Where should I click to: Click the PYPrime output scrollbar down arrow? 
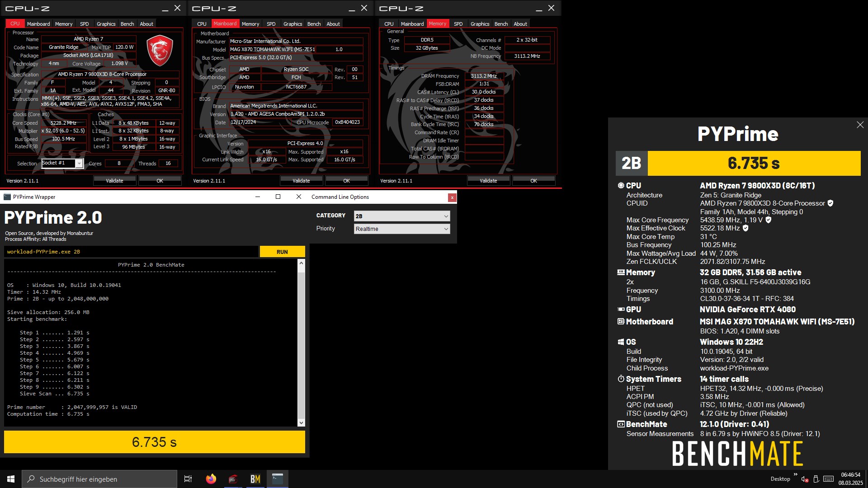coord(301,423)
